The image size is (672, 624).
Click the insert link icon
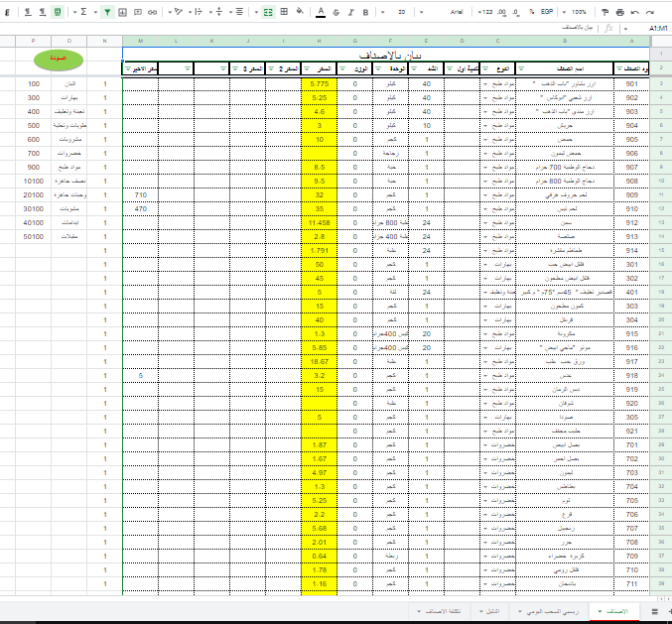point(153,12)
